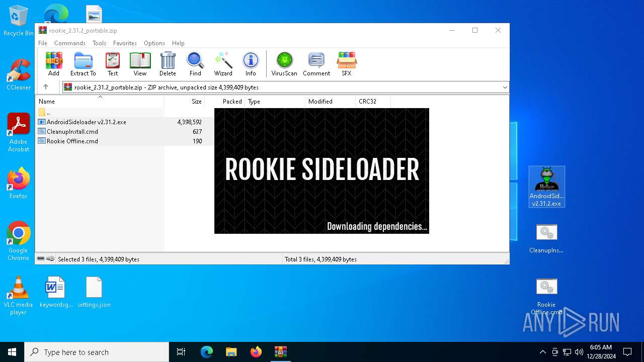Open Task View on the taskbar
This screenshot has height=362, width=644.
181,352
